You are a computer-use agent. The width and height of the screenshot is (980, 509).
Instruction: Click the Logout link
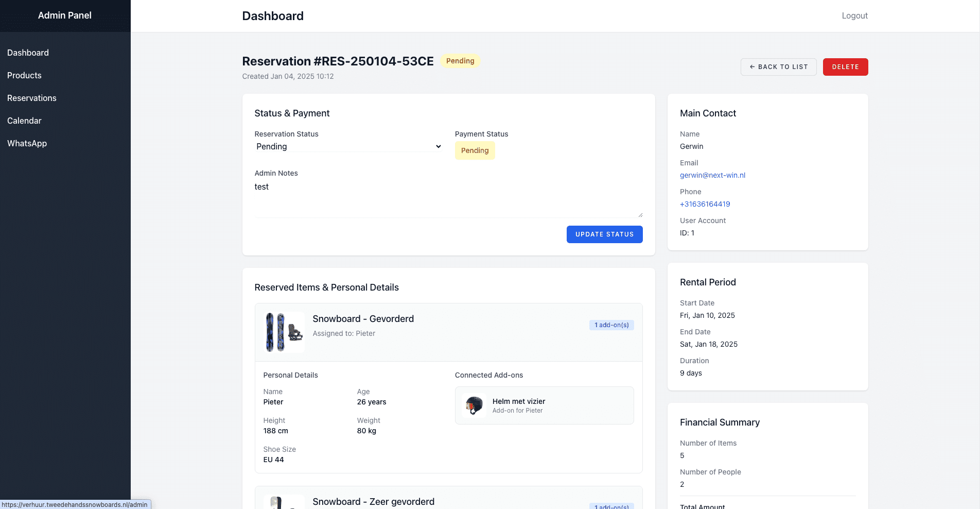click(854, 16)
